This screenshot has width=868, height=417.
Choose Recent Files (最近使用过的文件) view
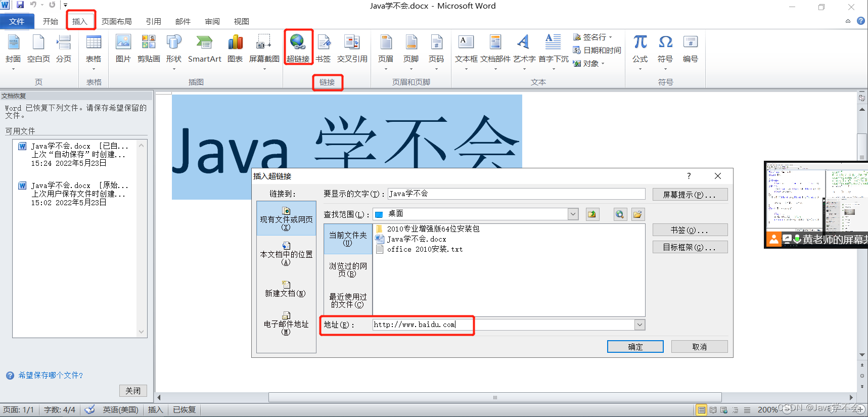point(348,300)
